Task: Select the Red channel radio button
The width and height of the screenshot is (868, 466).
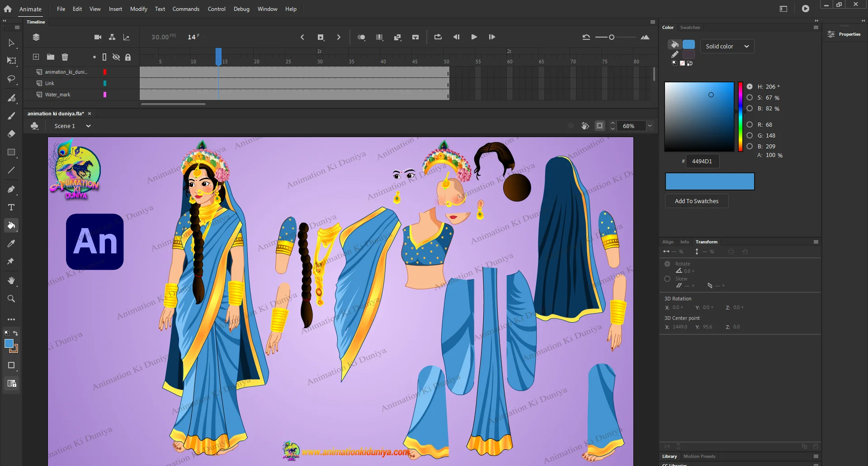Action: [x=750, y=124]
